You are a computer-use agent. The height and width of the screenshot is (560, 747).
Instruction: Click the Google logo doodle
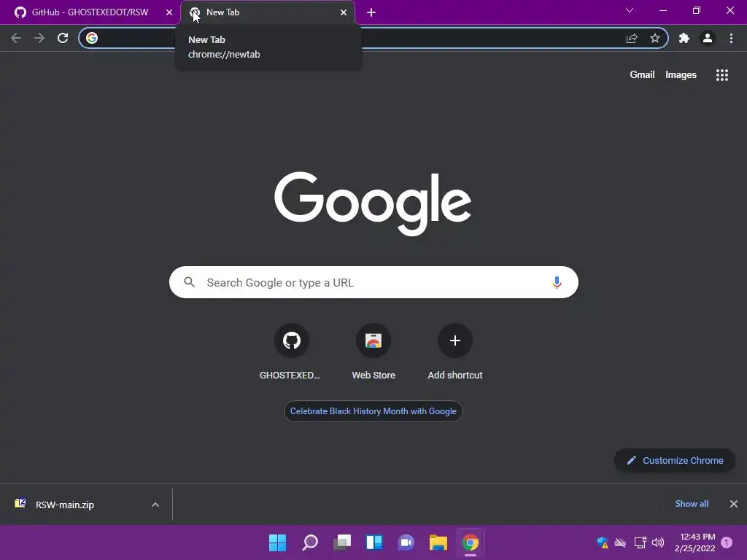click(x=373, y=203)
